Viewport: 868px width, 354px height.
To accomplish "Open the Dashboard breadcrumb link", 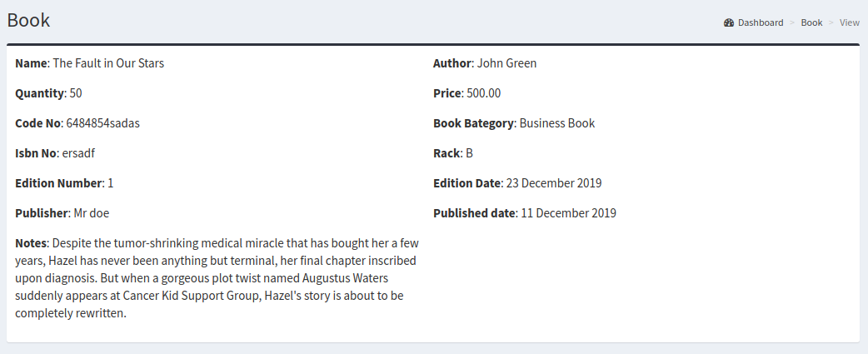I will tap(760, 22).
